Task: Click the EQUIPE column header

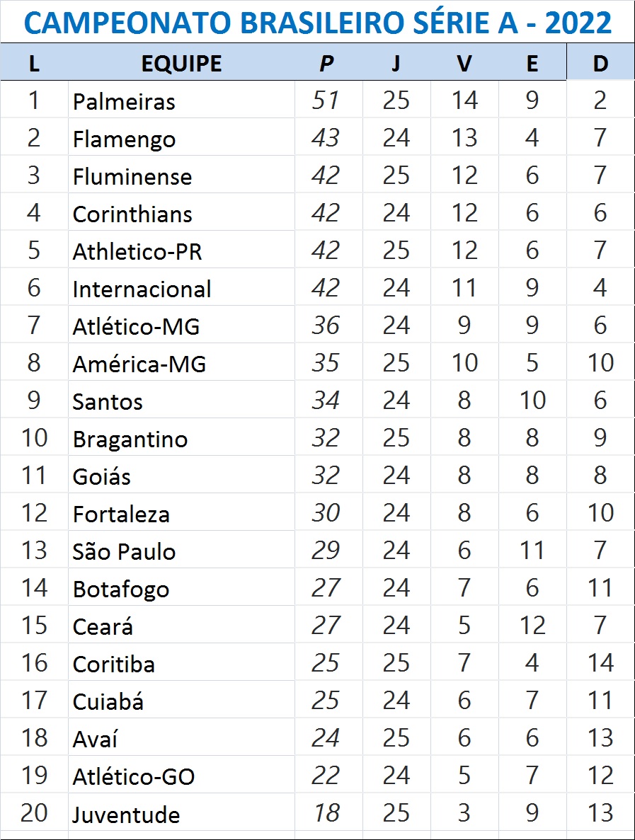Action: 181,63
